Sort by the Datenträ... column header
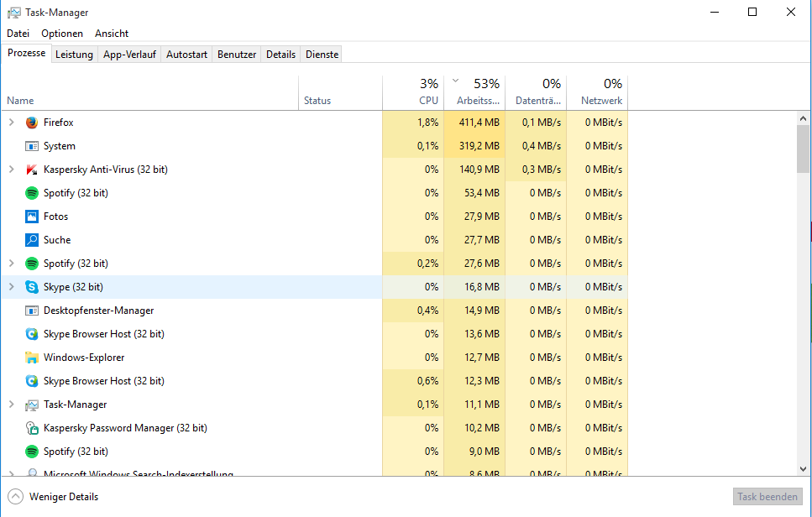 (536, 93)
